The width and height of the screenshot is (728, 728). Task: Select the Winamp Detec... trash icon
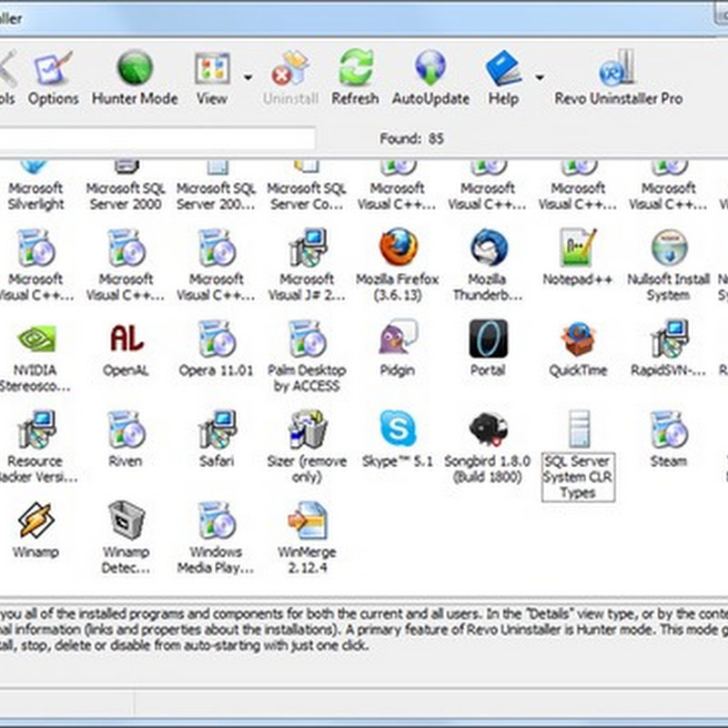[126, 520]
